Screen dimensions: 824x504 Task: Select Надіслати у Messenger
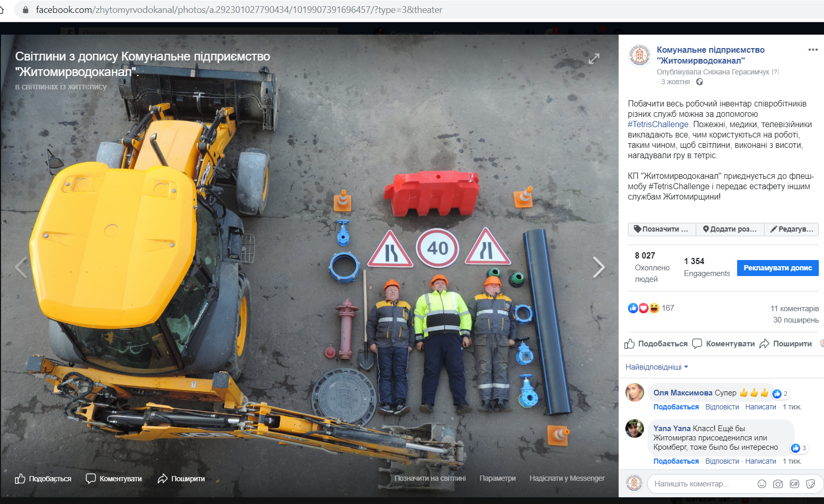click(x=567, y=478)
